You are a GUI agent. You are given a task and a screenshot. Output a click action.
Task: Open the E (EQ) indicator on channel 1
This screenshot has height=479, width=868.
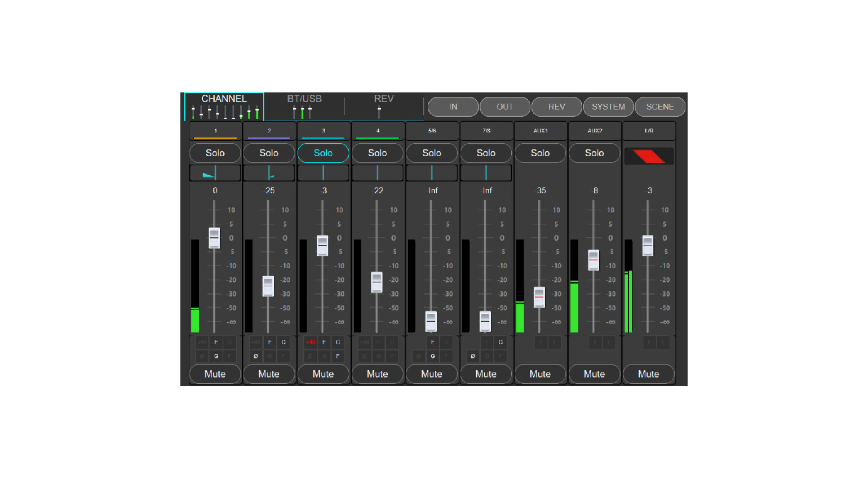(x=216, y=342)
